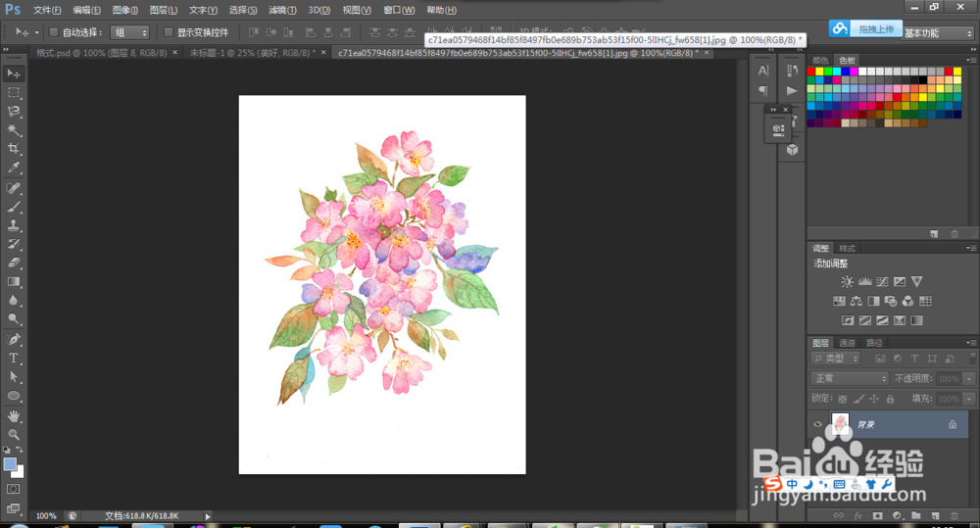The height and width of the screenshot is (528, 980).
Task: Select the Crop tool
Action: pyautogui.click(x=13, y=149)
